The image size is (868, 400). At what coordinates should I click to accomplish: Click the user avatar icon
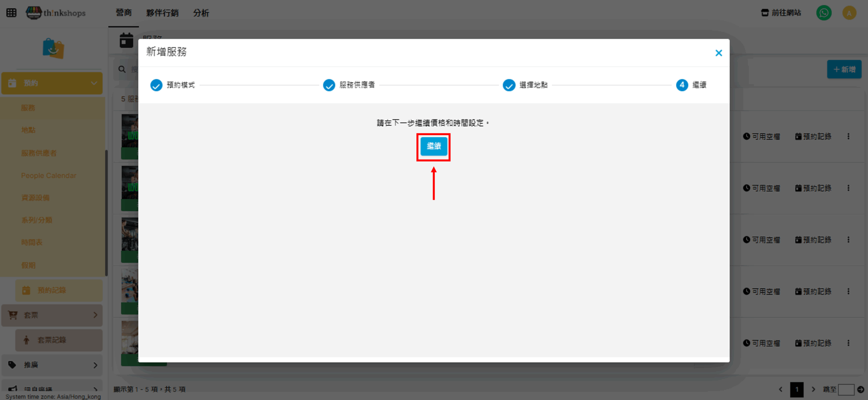pyautogui.click(x=849, y=13)
